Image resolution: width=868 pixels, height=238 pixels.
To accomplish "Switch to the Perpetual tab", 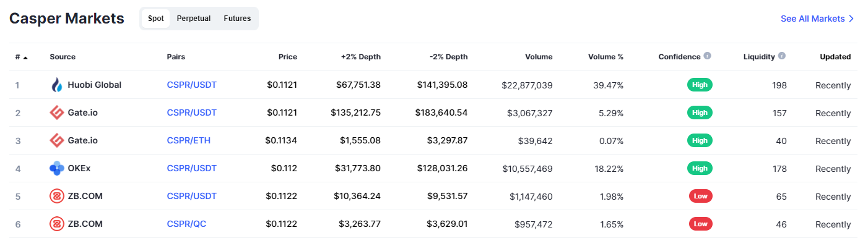I will (194, 19).
